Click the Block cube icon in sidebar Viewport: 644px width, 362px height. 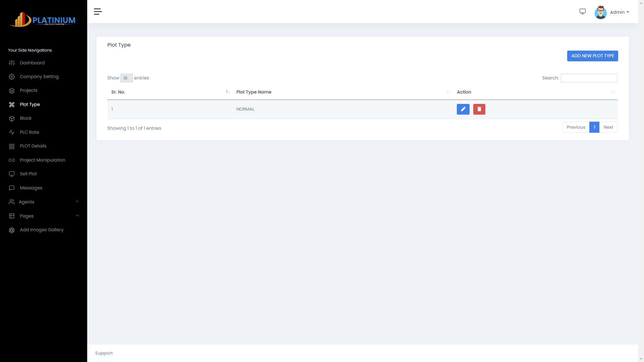12,118
